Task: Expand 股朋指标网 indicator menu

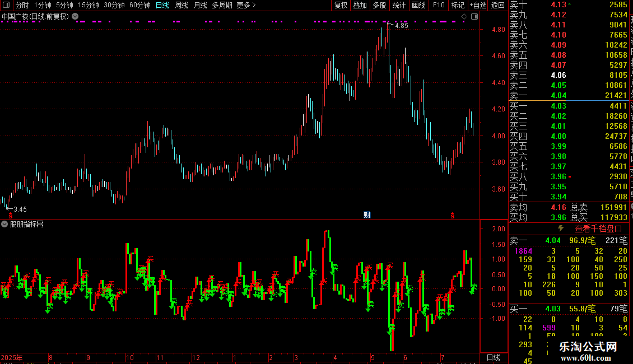Action: 4,224
